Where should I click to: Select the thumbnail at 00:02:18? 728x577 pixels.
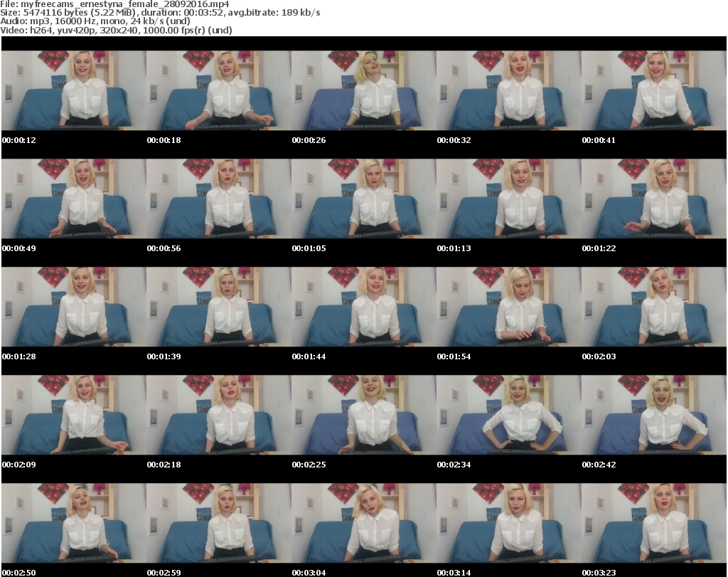coord(219,415)
